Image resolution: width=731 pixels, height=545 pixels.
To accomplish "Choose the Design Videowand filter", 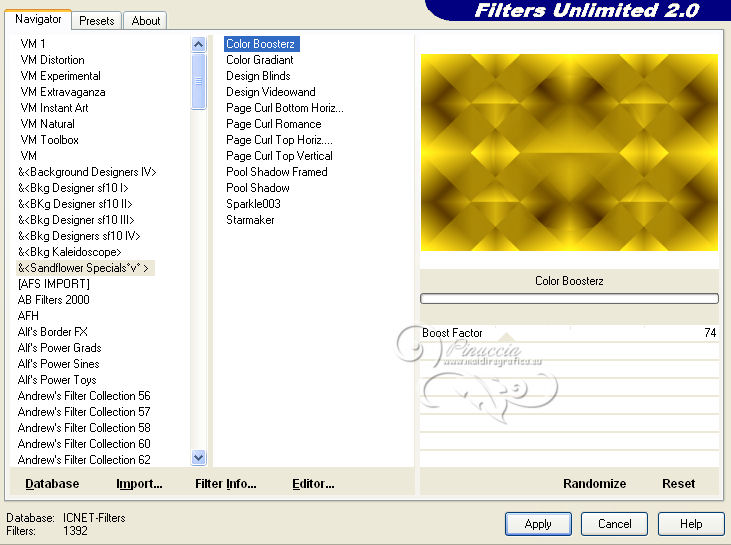I will click(x=271, y=92).
